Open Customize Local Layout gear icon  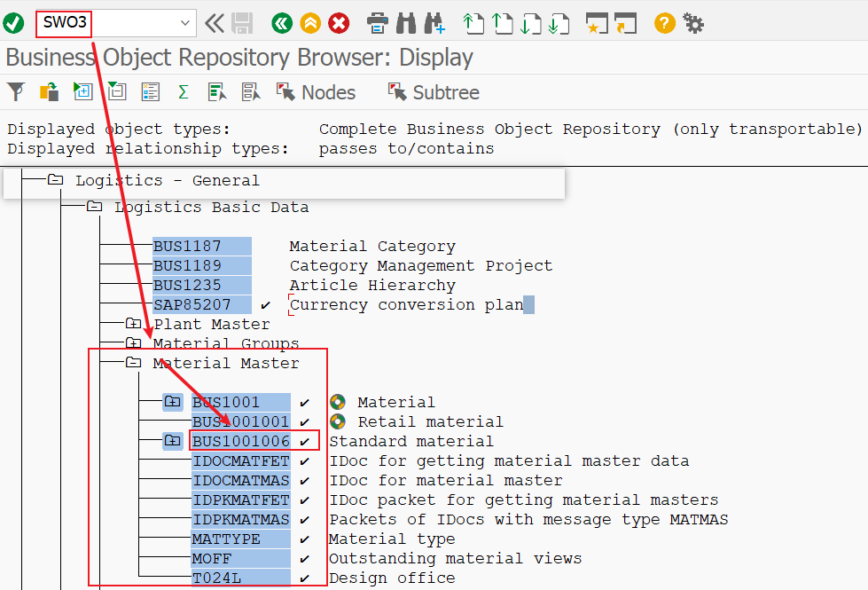click(x=693, y=23)
